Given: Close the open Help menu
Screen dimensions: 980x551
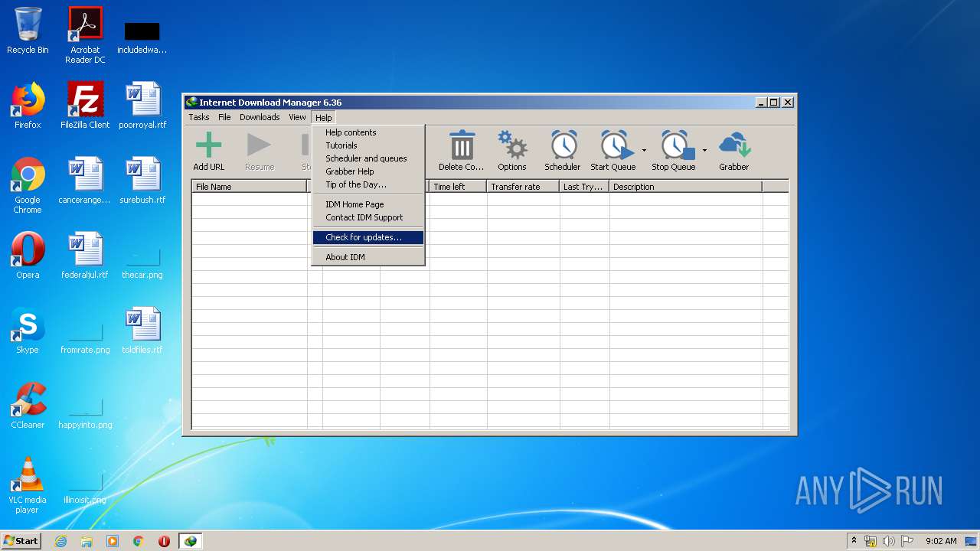Looking at the screenshot, I should pyautogui.click(x=324, y=117).
